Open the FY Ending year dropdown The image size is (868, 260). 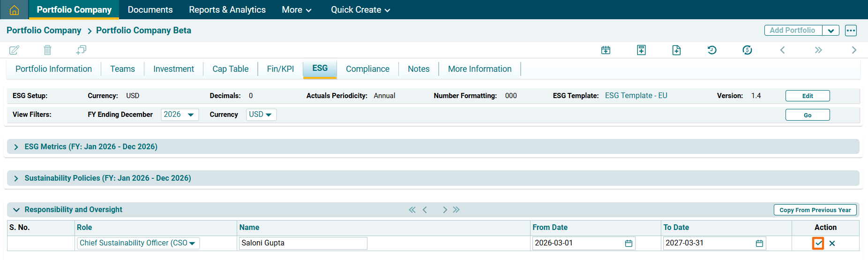pos(180,115)
